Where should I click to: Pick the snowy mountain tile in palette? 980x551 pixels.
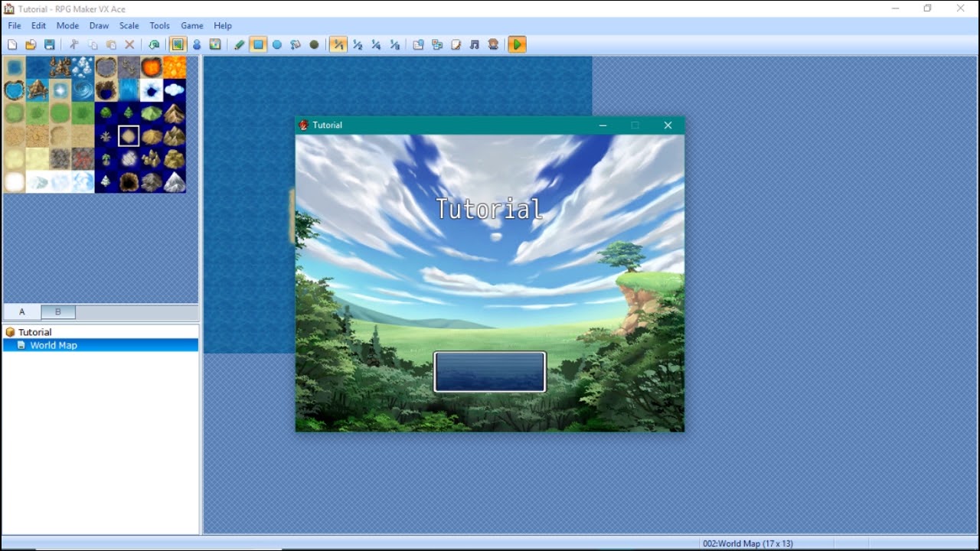coord(175,182)
